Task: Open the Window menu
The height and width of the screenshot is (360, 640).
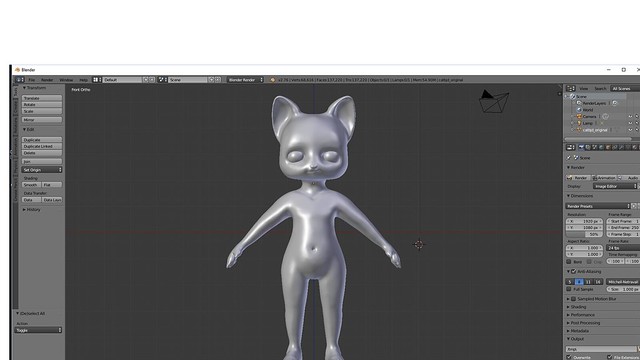Action: point(66,80)
